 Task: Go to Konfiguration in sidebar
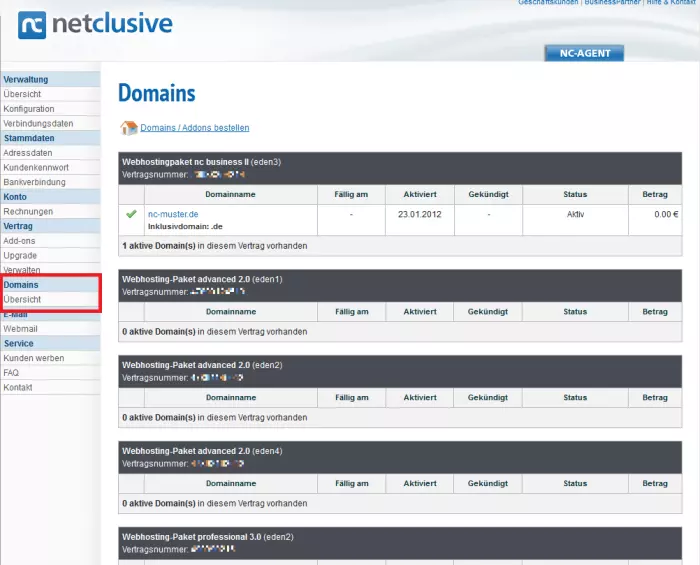[29, 109]
